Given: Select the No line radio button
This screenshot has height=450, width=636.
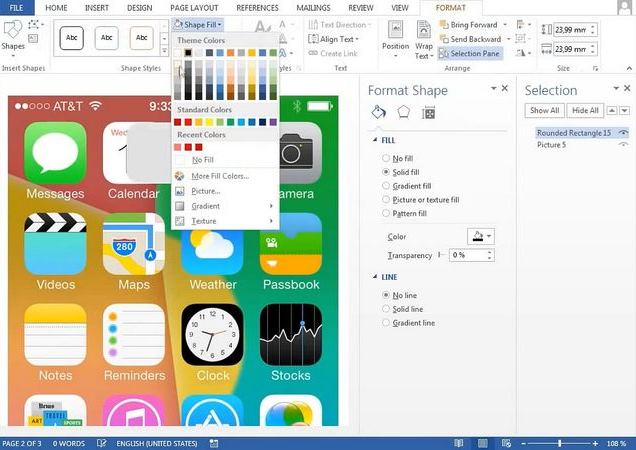Looking at the screenshot, I should click(x=386, y=295).
